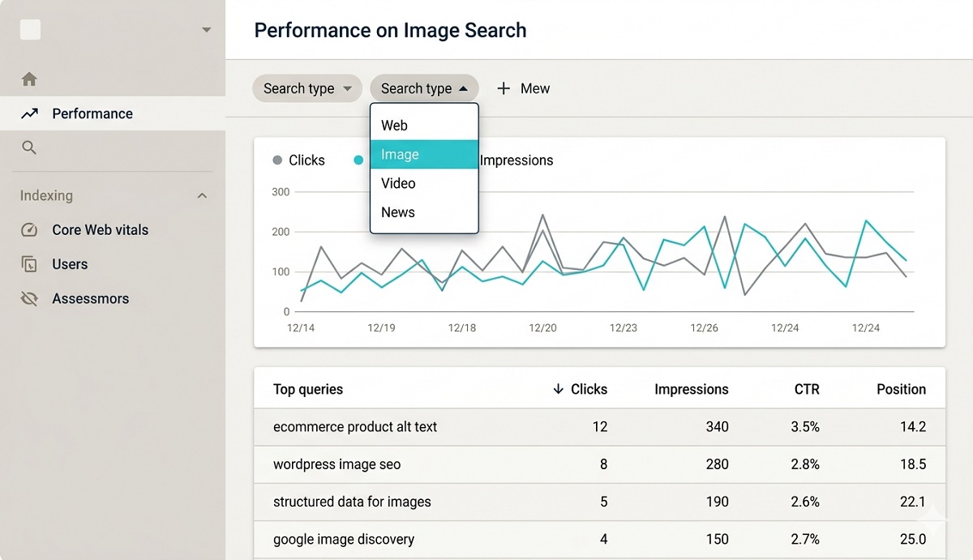This screenshot has height=560, width=973.
Task: Select News in the search type menu
Action: pyautogui.click(x=424, y=212)
